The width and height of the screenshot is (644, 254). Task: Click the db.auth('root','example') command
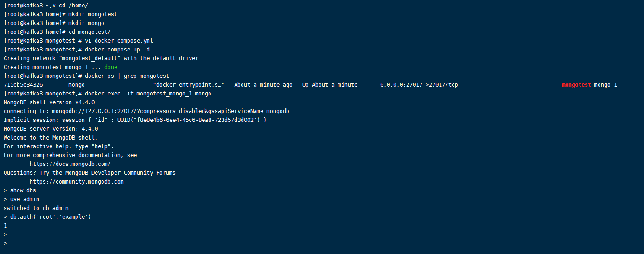tap(51, 217)
